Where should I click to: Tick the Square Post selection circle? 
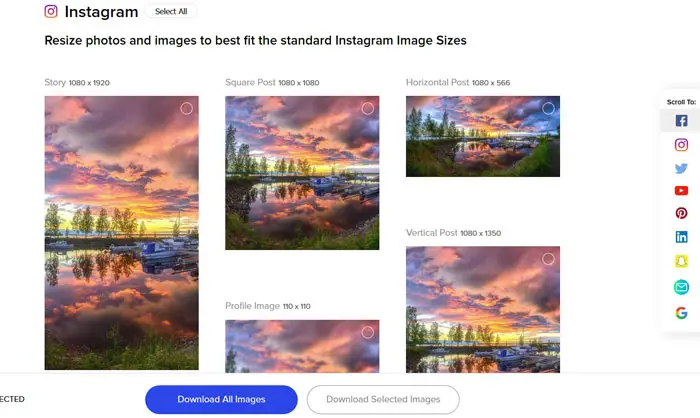tap(367, 109)
